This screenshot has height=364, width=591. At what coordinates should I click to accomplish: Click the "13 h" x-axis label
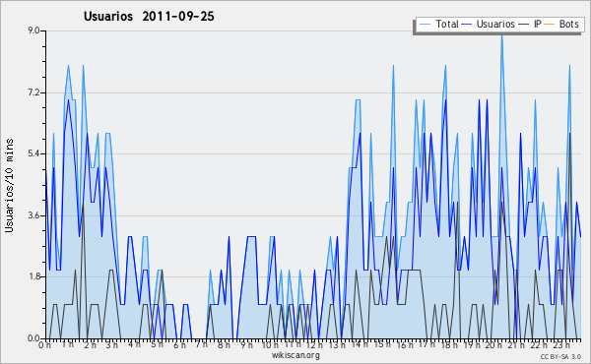pos(337,345)
